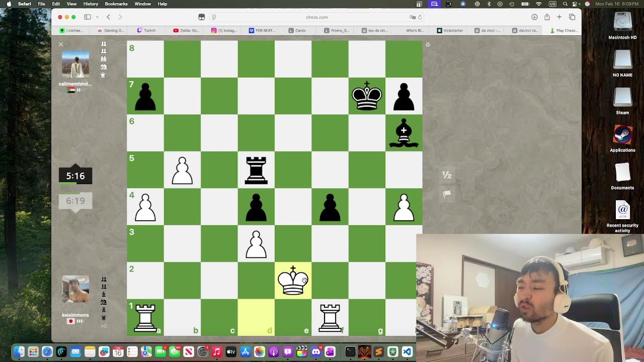Click the Bluetooth menu bar icon
Image resolution: width=644 pixels, height=362 pixels.
pos(489,4)
